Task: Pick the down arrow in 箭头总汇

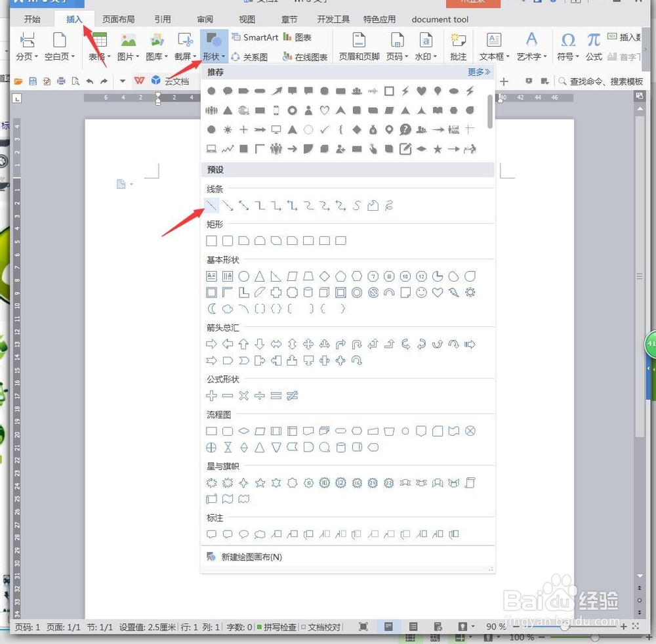Action: point(260,344)
